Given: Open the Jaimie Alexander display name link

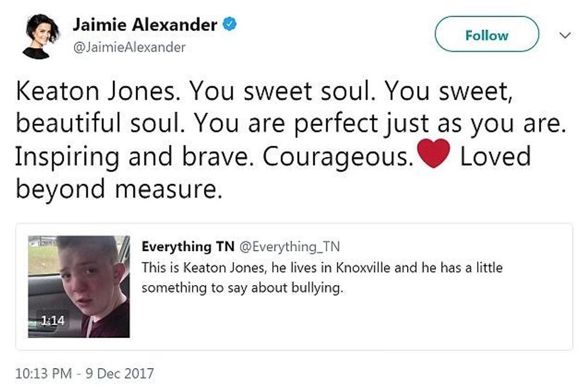Looking at the screenshot, I should [x=145, y=25].
